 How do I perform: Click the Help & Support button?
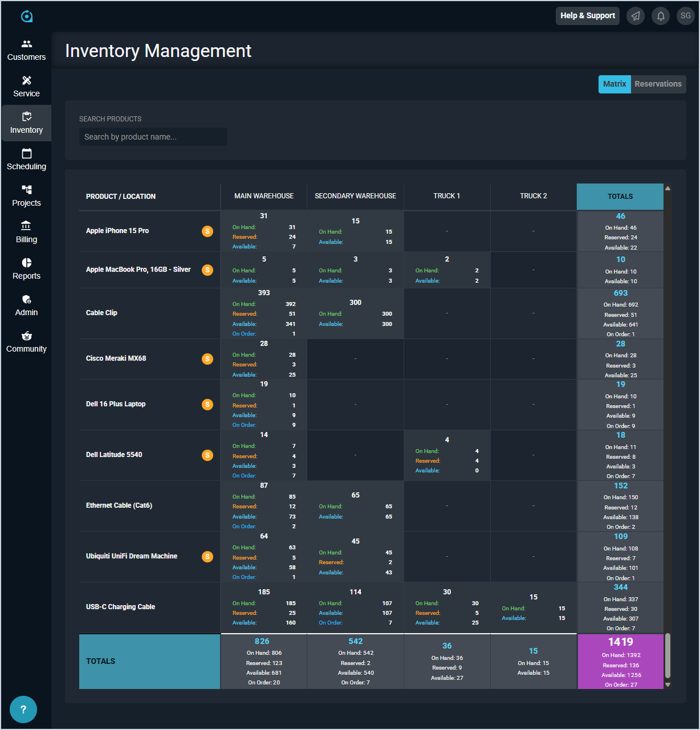pos(587,16)
